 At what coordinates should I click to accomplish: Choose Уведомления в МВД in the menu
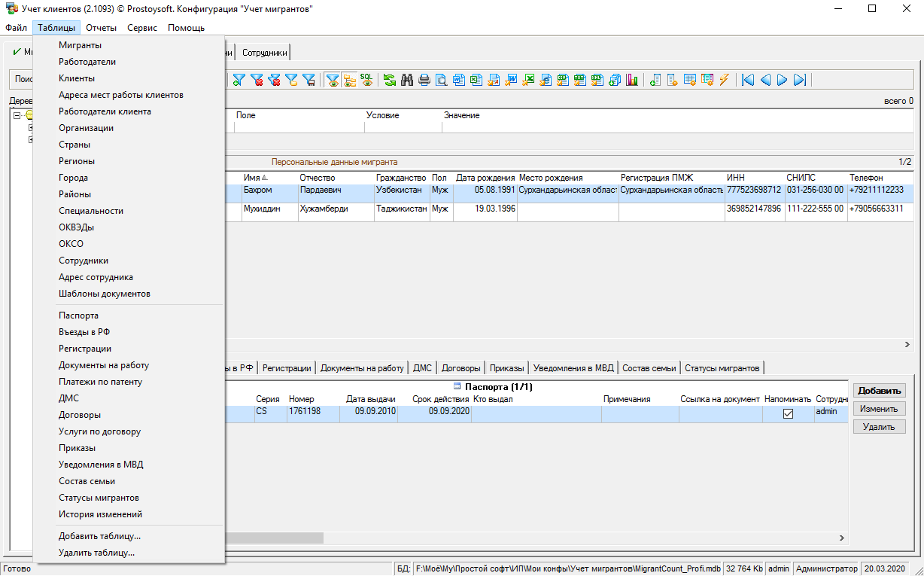101,465
